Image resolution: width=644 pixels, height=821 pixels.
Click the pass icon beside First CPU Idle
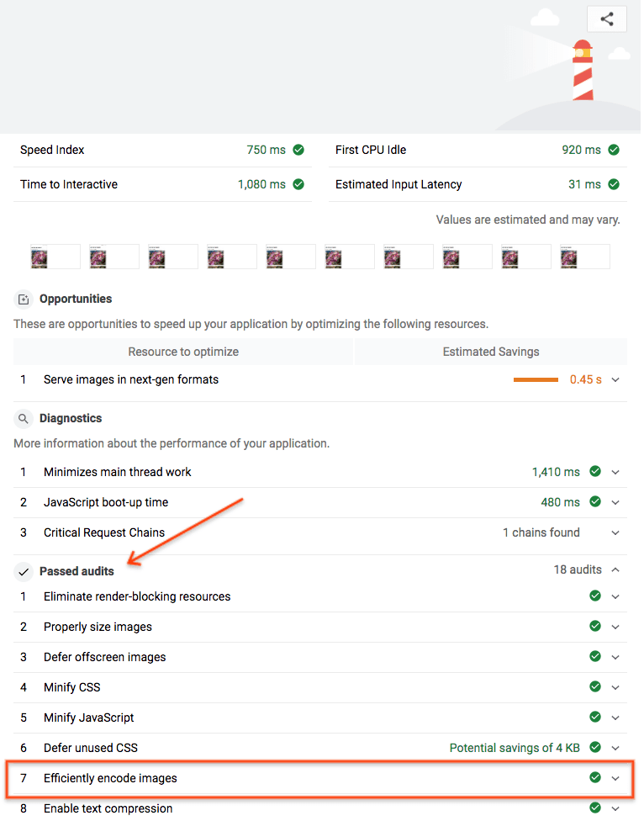coord(614,149)
